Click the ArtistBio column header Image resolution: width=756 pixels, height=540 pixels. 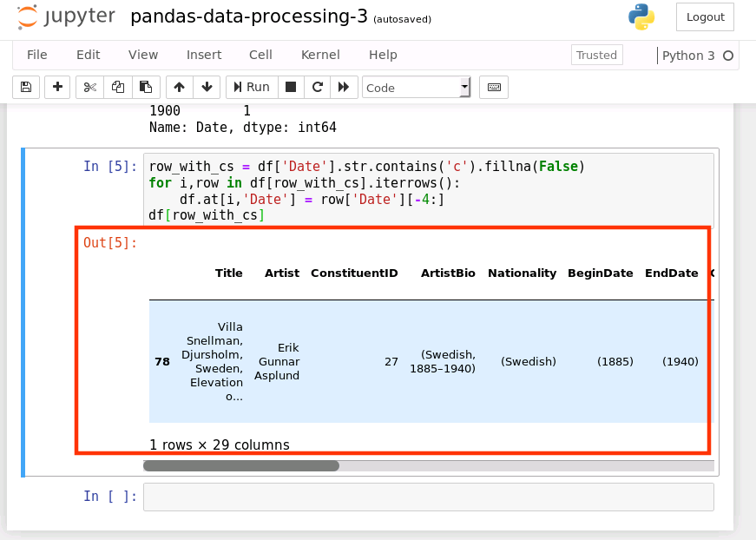[x=448, y=273]
